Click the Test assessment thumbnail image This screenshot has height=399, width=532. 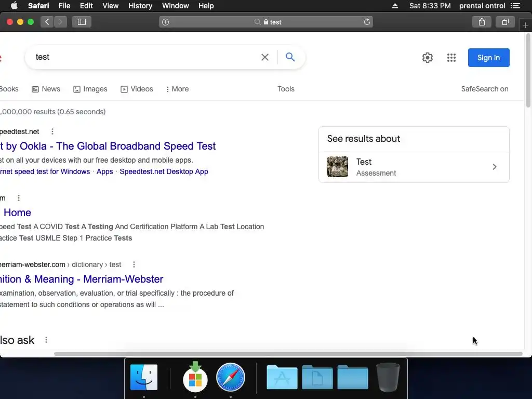[338, 167]
